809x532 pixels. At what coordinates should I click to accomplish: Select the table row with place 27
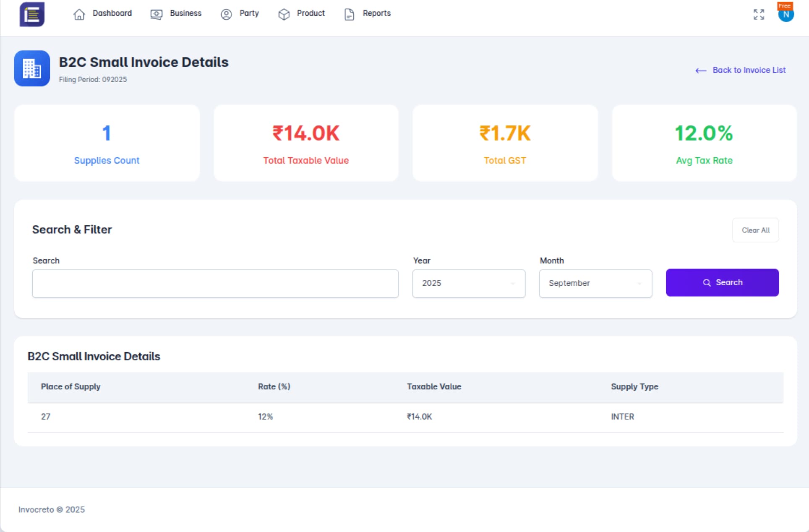click(405, 417)
